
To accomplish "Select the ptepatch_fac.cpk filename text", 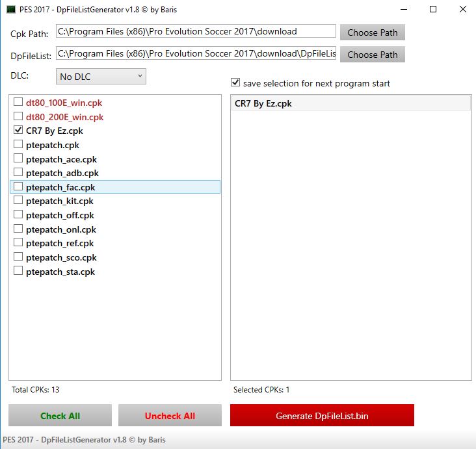I will point(60,188).
